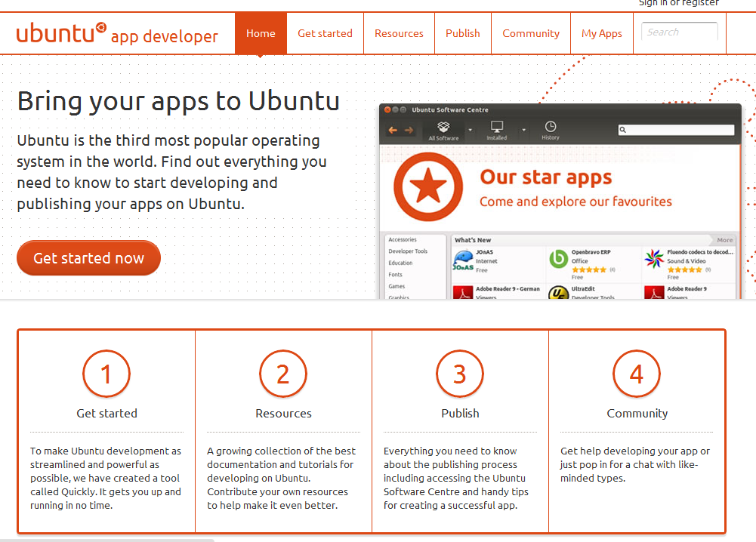This screenshot has height=542, width=756.
Task: Go to the Get started navigation tab
Action: click(325, 33)
